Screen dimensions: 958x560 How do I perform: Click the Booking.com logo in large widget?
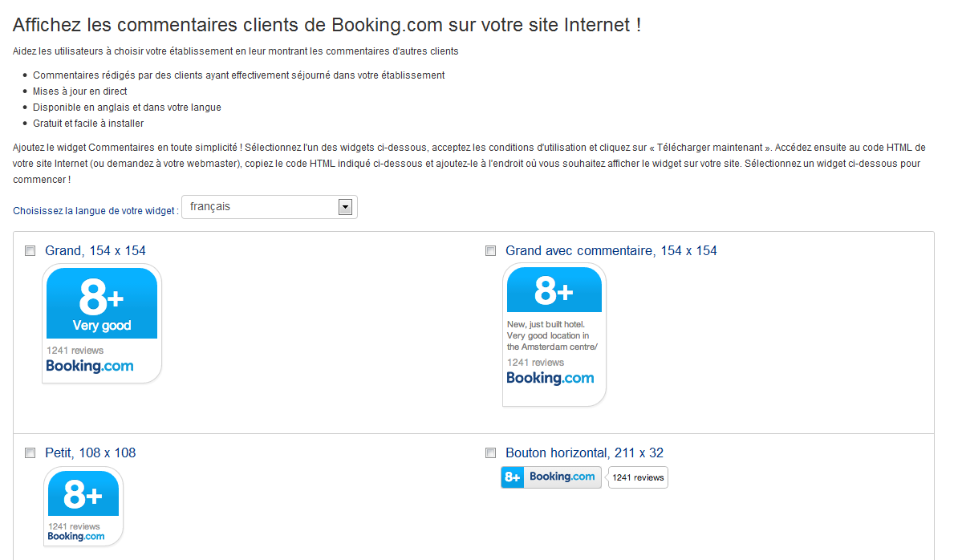pos(90,367)
